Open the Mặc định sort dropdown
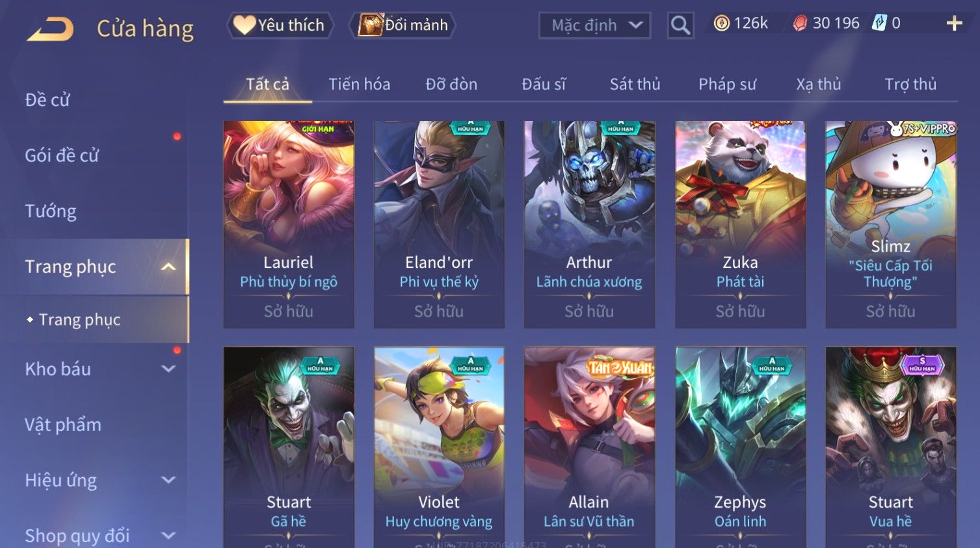The height and width of the screenshot is (548, 980). coord(594,25)
